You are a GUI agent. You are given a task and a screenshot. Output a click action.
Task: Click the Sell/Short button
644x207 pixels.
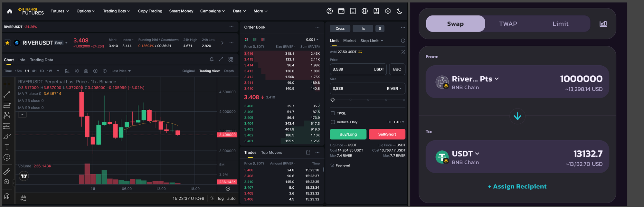click(x=387, y=134)
